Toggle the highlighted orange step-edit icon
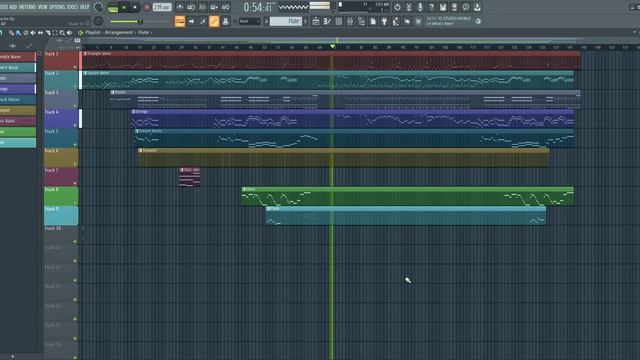Viewport: 640px width, 360px height. [x=180, y=21]
